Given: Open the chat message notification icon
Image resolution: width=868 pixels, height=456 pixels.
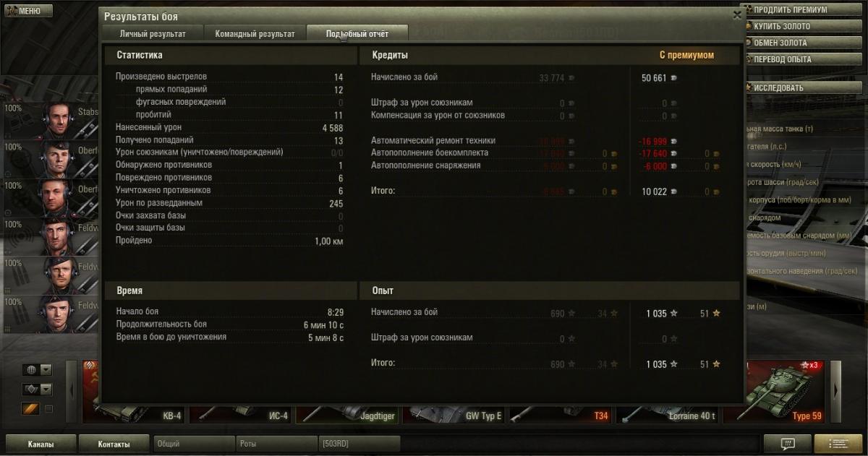Looking at the screenshot, I should [x=788, y=444].
